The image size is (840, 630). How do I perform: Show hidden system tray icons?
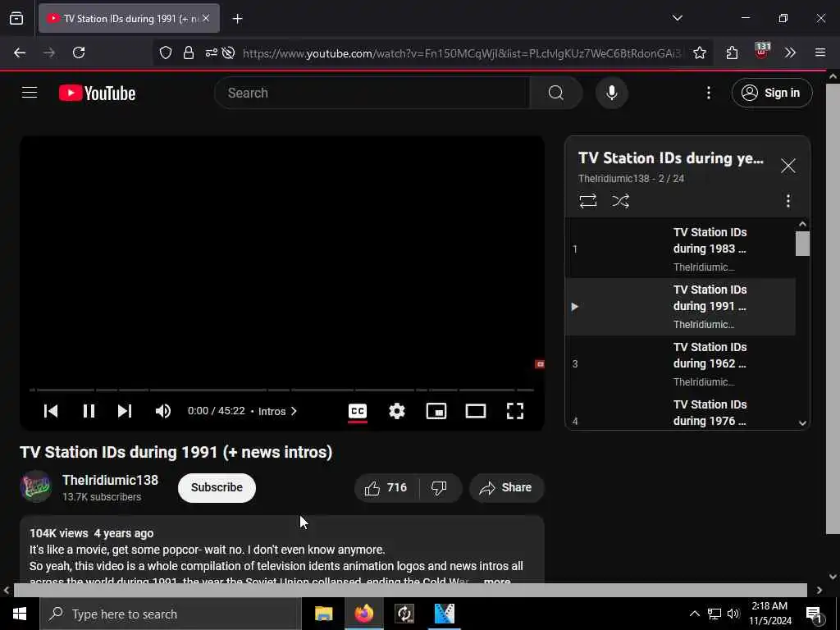click(x=694, y=614)
